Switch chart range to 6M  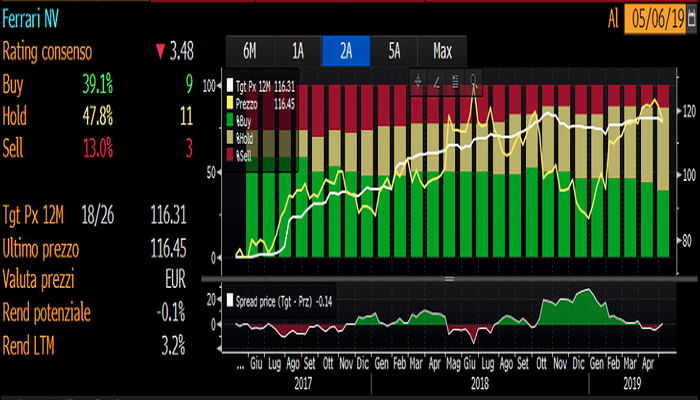tap(250, 52)
